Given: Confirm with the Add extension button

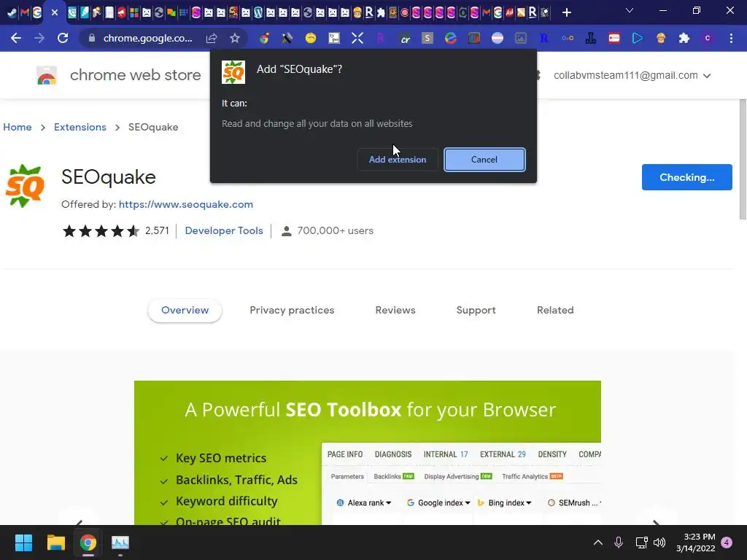Looking at the screenshot, I should pyautogui.click(x=398, y=160).
